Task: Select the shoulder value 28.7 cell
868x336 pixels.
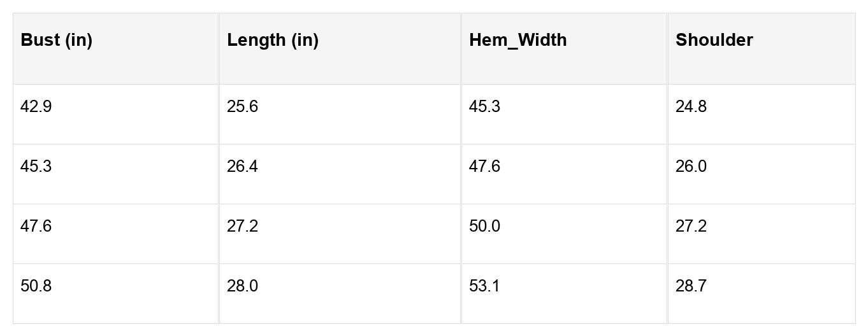Action: [x=691, y=286]
